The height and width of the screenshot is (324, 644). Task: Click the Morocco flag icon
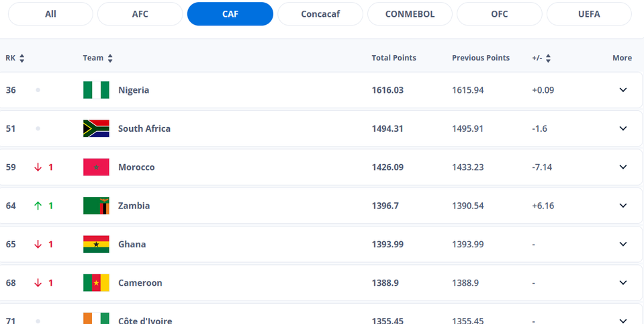click(x=96, y=167)
